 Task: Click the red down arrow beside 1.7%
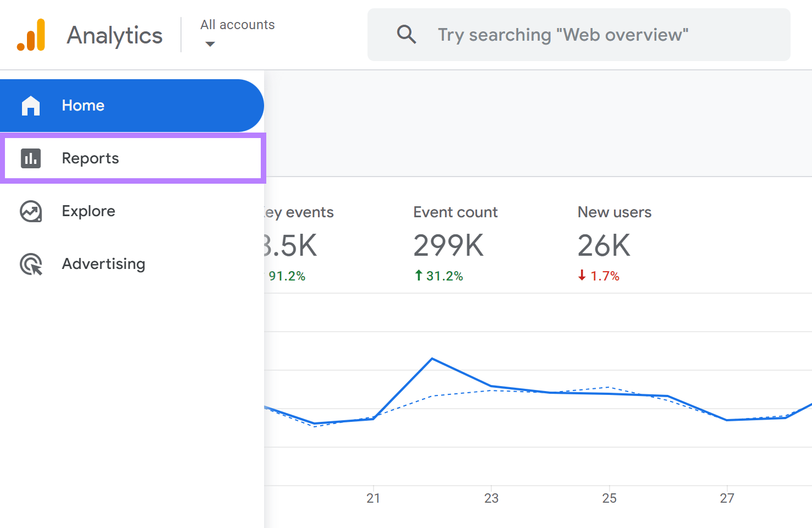pos(583,276)
